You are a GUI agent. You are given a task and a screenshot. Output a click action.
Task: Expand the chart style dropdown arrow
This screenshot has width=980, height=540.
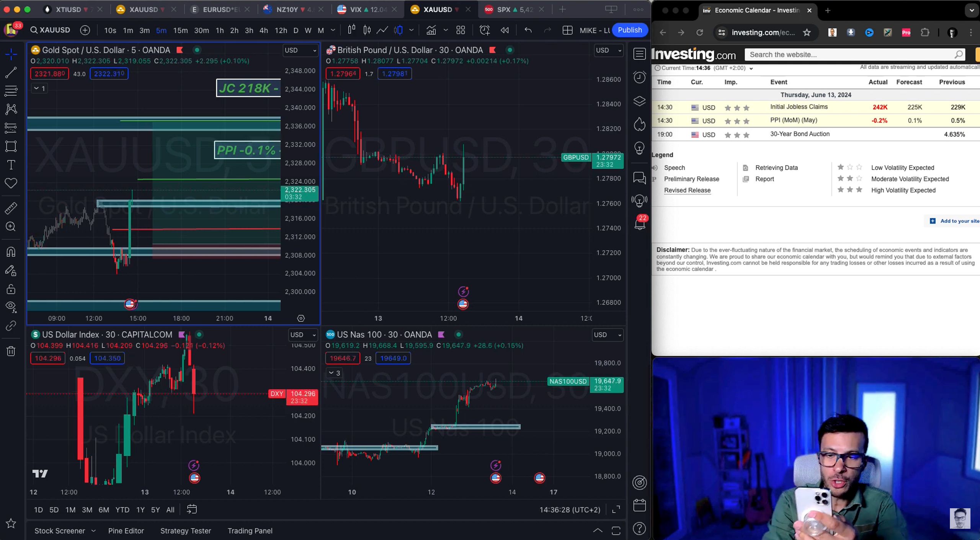click(411, 30)
